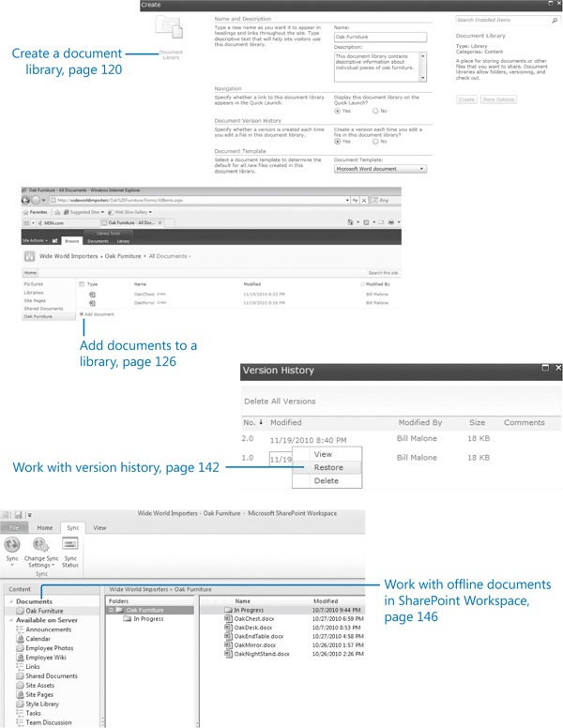Click the Word document icon for OakChest row

pyautogui.click(x=93, y=295)
